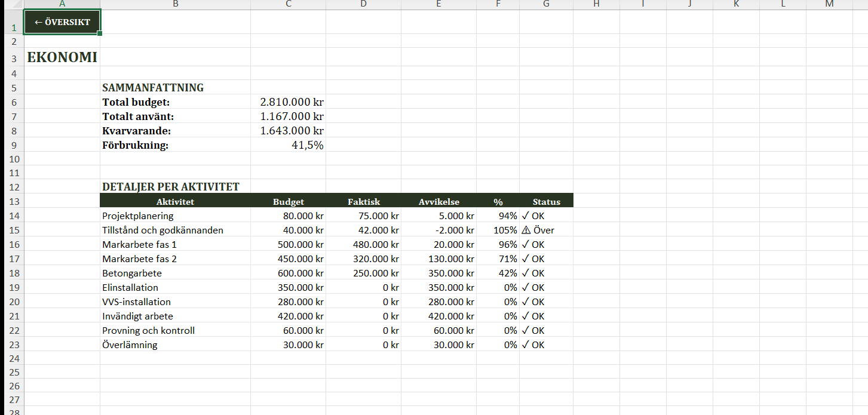Select column M via its header
Image resolution: width=868 pixels, height=415 pixels.
pos(830,4)
